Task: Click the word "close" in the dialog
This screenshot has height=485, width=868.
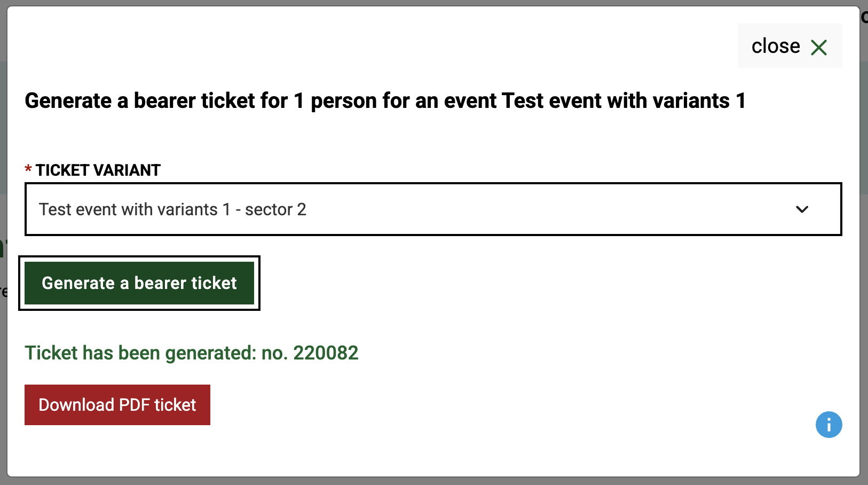Action: 775,46
